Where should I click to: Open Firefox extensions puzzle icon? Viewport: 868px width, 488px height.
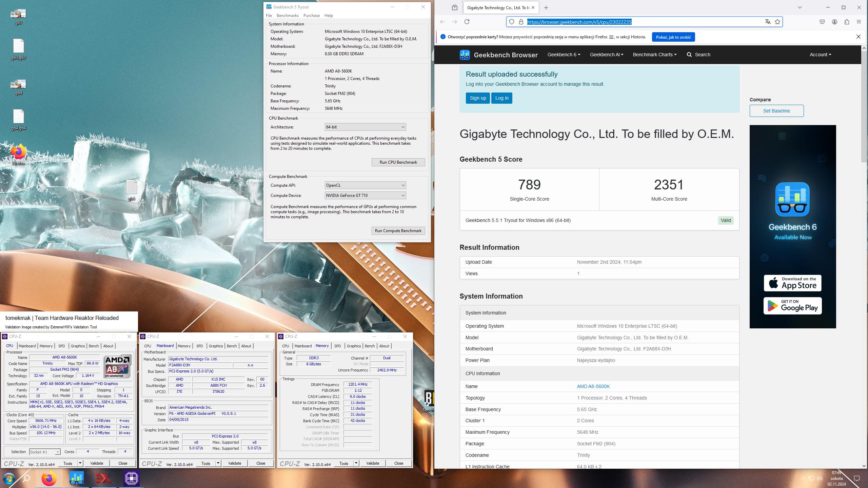click(x=847, y=22)
